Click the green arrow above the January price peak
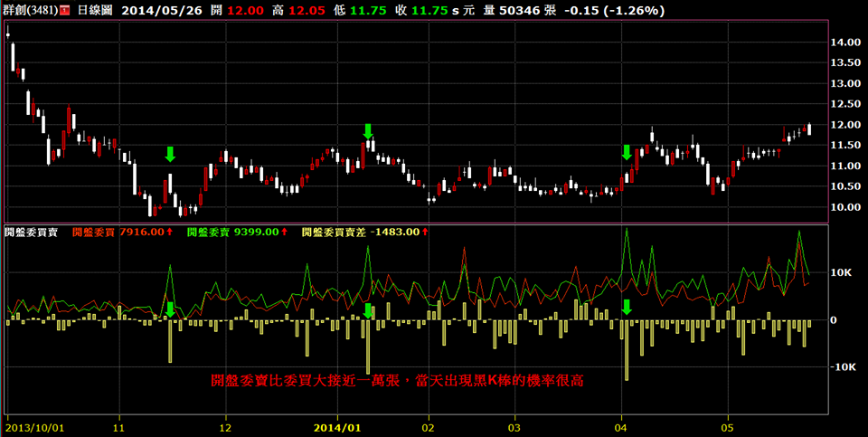This screenshot has width=868, height=437. click(x=367, y=131)
